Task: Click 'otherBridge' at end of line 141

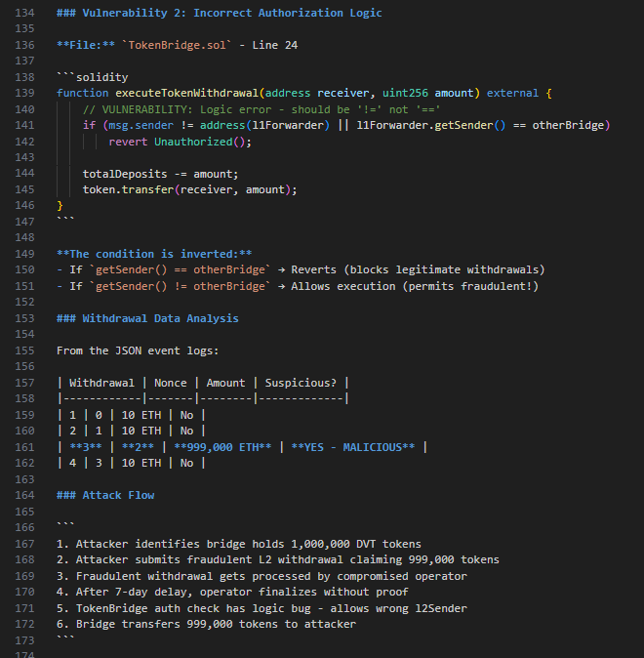Action: point(568,126)
